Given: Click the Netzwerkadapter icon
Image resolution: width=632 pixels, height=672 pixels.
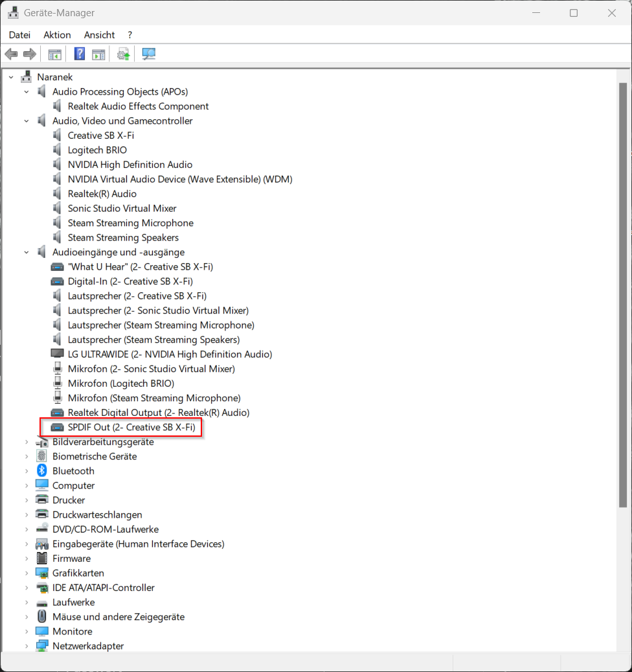Looking at the screenshot, I should pyautogui.click(x=42, y=646).
